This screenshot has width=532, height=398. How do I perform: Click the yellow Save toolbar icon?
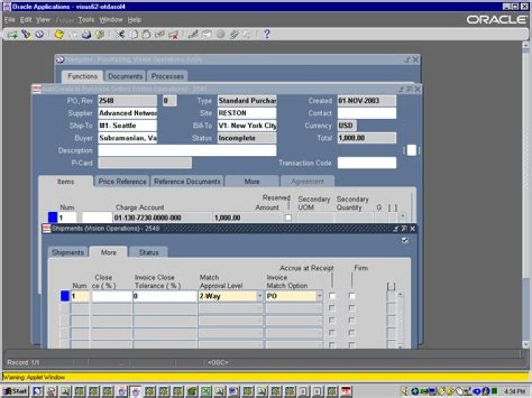pos(59,34)
